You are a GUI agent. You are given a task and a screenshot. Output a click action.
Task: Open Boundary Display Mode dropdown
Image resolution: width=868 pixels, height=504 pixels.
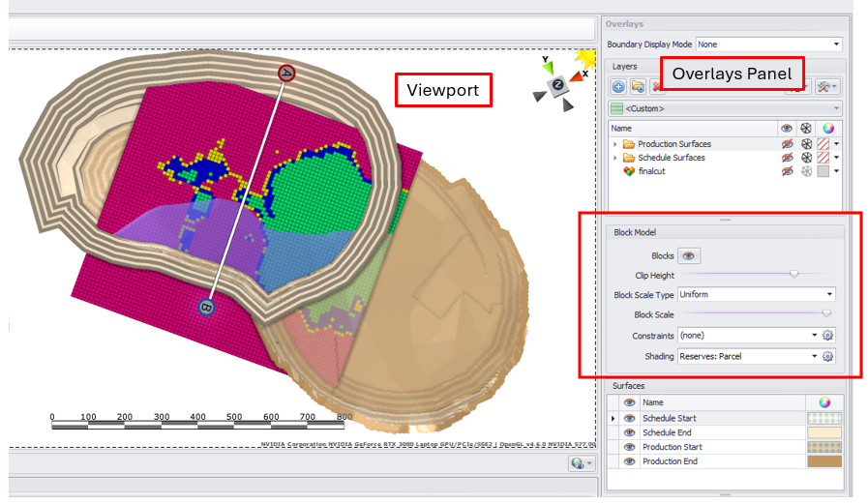(769, 44)
